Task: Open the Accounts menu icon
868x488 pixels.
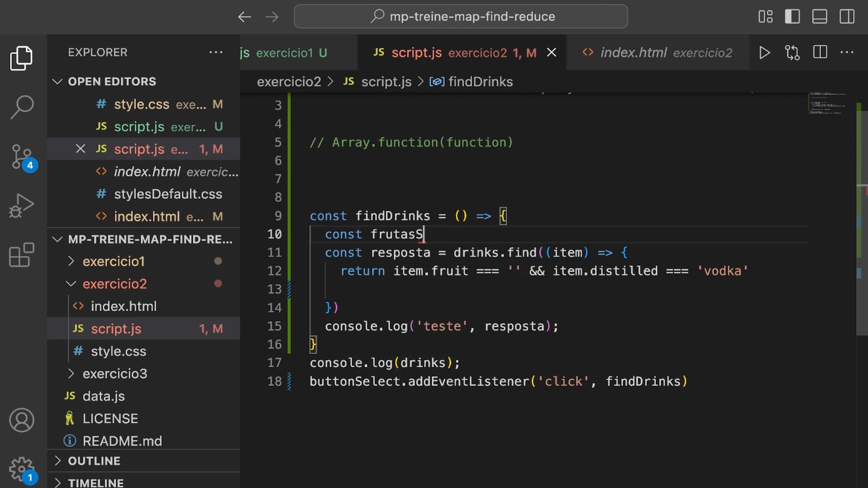Action: click(22, 420)
